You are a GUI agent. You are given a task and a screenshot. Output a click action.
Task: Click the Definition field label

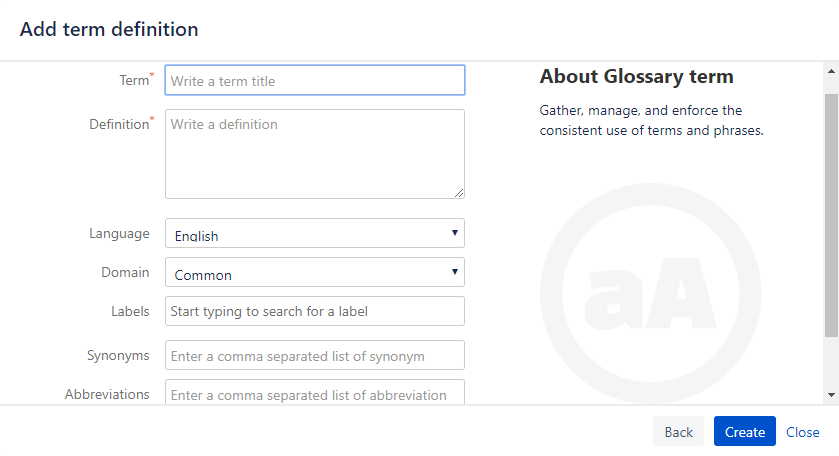(x=119, y=124)
